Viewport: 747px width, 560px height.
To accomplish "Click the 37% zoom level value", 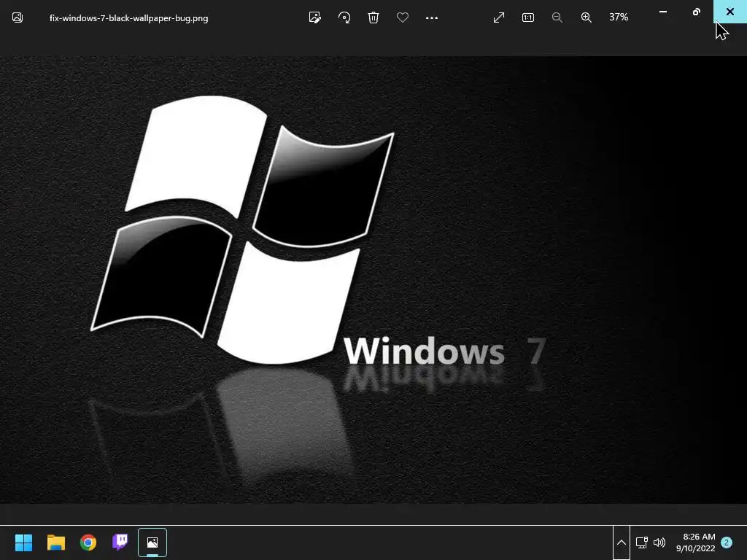I will [619, 17].
